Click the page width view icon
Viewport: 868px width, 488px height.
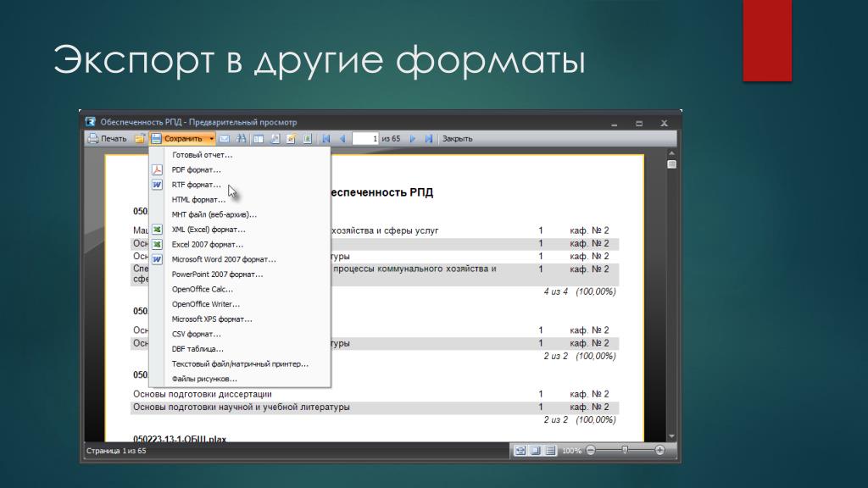pyautogui.click(x=520, y=451)
